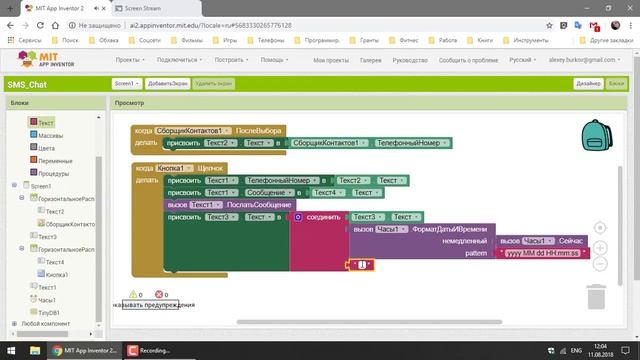
Task: Open the ENG language indicator
Action: tap(576, 350)
